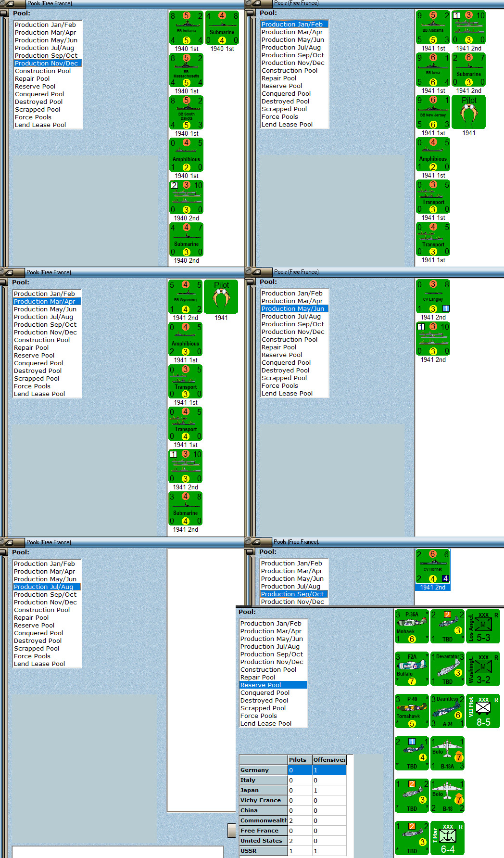Select the F2A Buffalo fighter counter
Image resolution: width=504 pixels, height=858 pixels.
coord(412,668)
